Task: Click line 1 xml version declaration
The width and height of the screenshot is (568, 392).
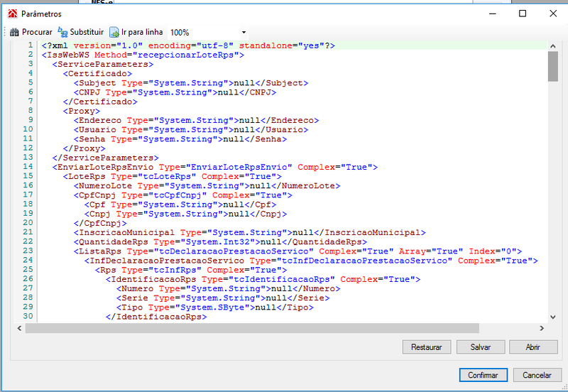Action: click(x=188, y=45)
